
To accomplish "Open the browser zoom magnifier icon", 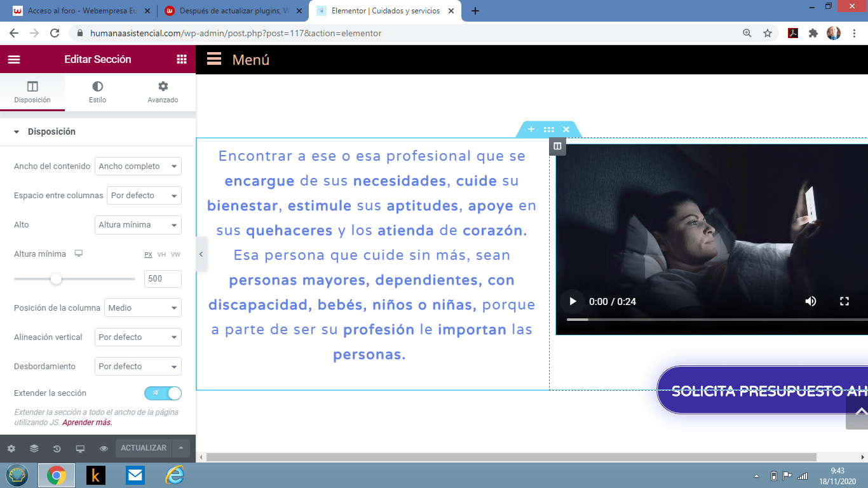I will [x=747, y=33].
